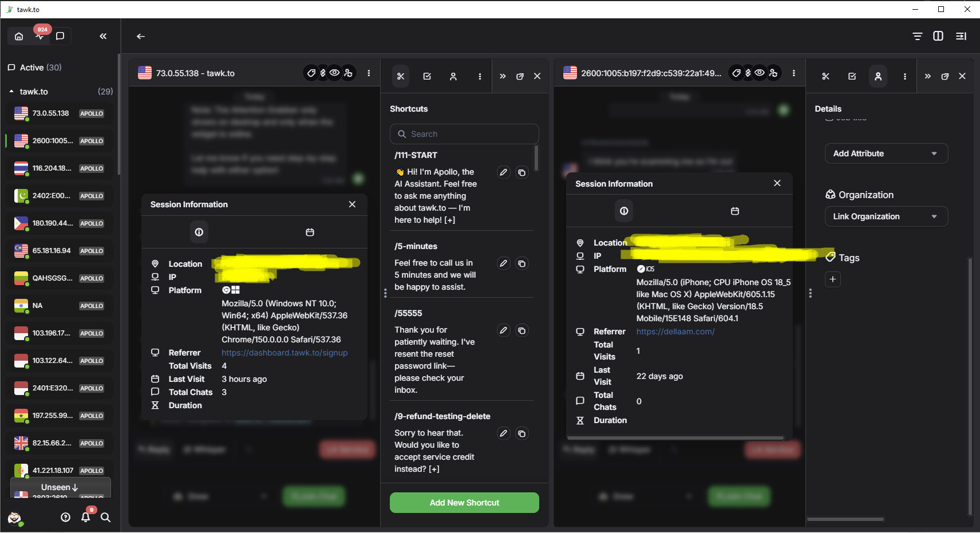Edit the /55555 shortcut
980x533 pixels.
(x=503, y=330)
